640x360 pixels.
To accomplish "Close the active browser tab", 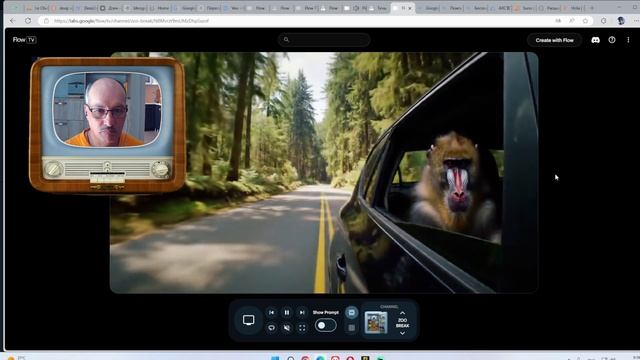I will [x=410, y=8].
